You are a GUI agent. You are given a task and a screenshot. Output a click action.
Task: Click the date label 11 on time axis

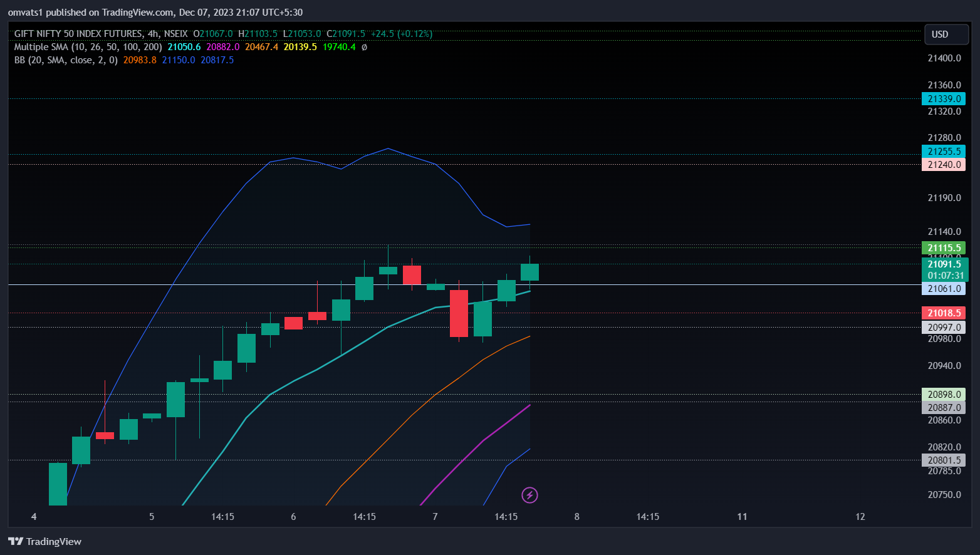(x=742, y=517)
